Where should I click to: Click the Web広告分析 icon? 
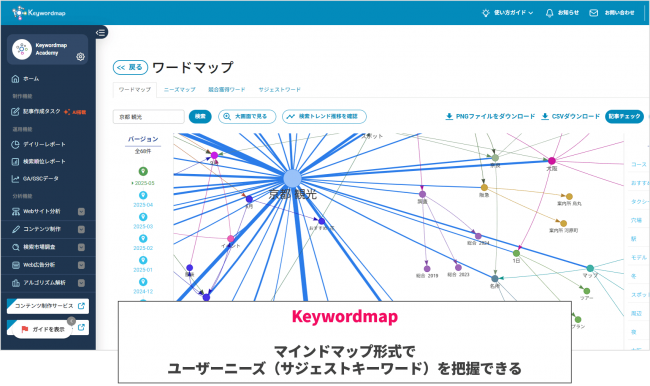click(x=15, y=265)
